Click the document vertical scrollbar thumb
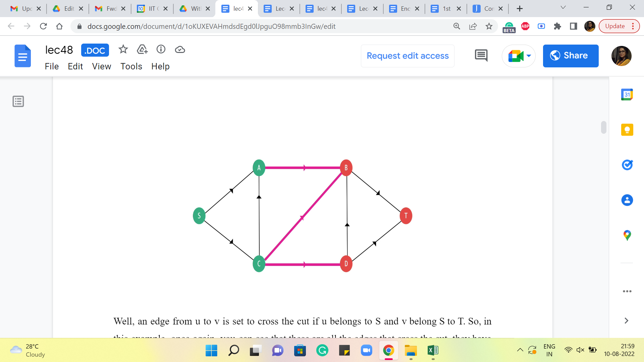This screenshot has width=644, height=362. coord(604,127)
